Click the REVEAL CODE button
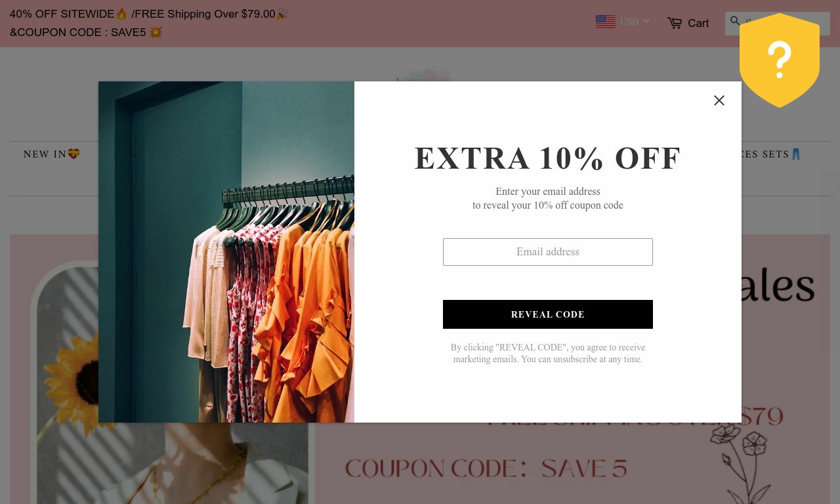 (548, 314)
